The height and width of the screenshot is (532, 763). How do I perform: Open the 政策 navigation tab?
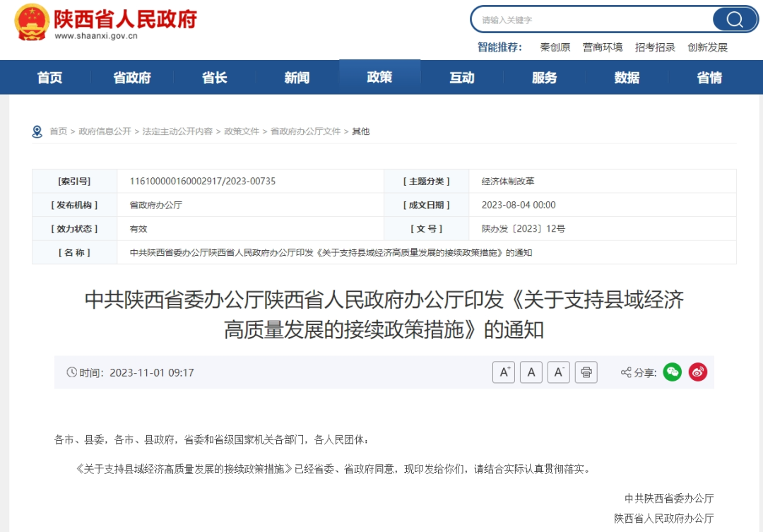[x=379, y=77]
